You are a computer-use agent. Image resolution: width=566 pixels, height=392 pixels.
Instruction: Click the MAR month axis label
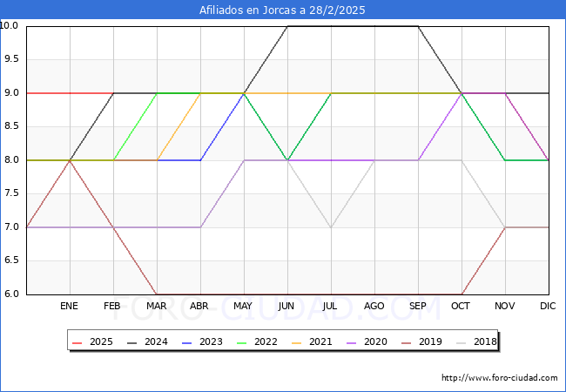pos(156,306)
